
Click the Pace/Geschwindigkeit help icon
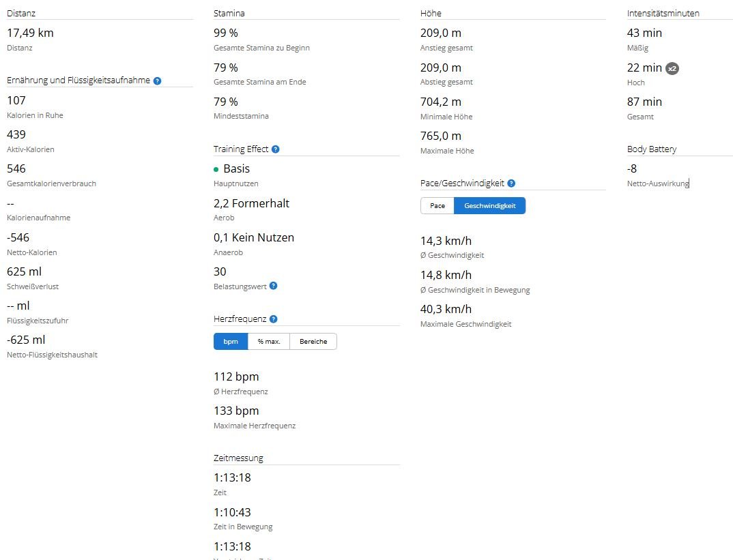tap(511, 183)
